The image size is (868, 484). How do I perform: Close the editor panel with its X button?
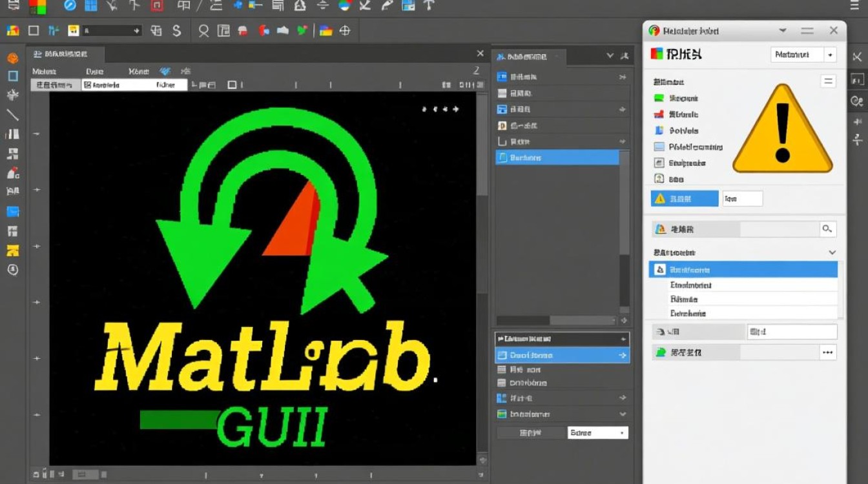480,54
